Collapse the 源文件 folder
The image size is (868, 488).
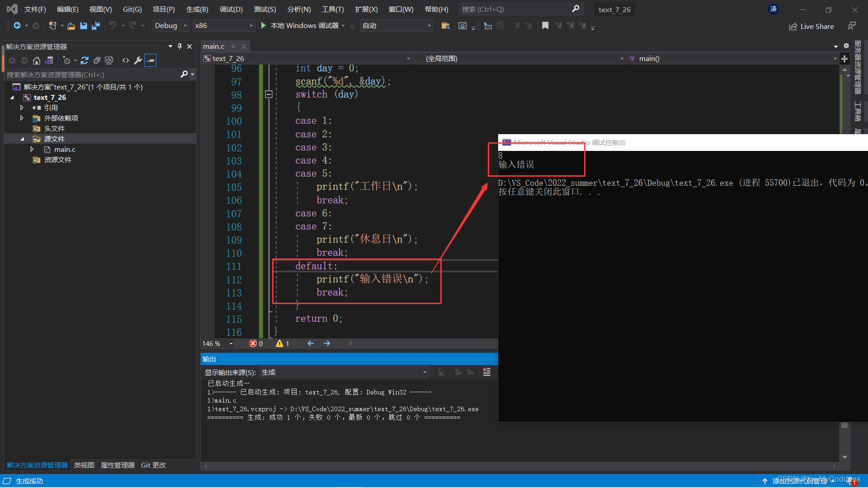pos(22,139)
